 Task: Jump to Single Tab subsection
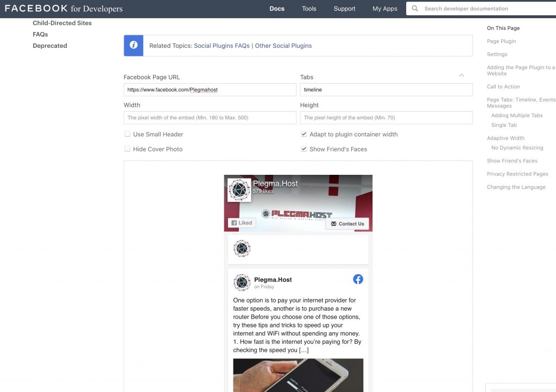point(504,125)
